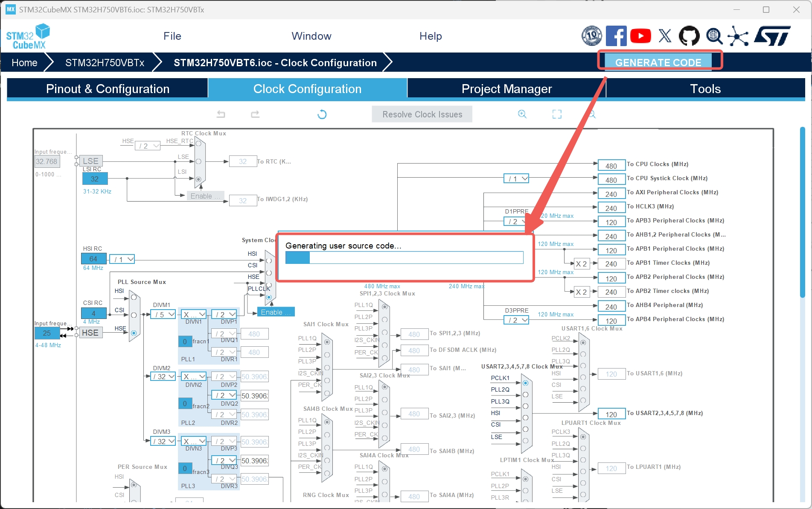Select PCLK1 radio in USART2,3,4,5,7,8 Mux

pos(526,383)
